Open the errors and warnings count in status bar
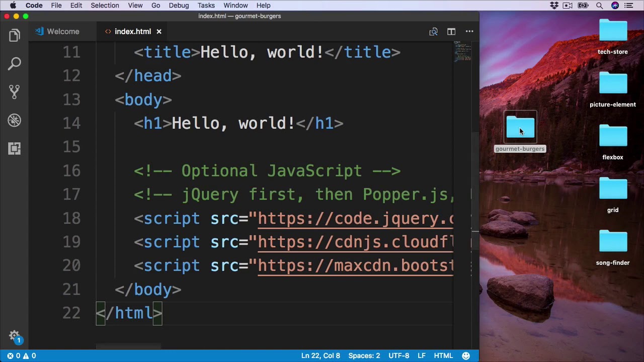644x362 pixels. (21, 355)
